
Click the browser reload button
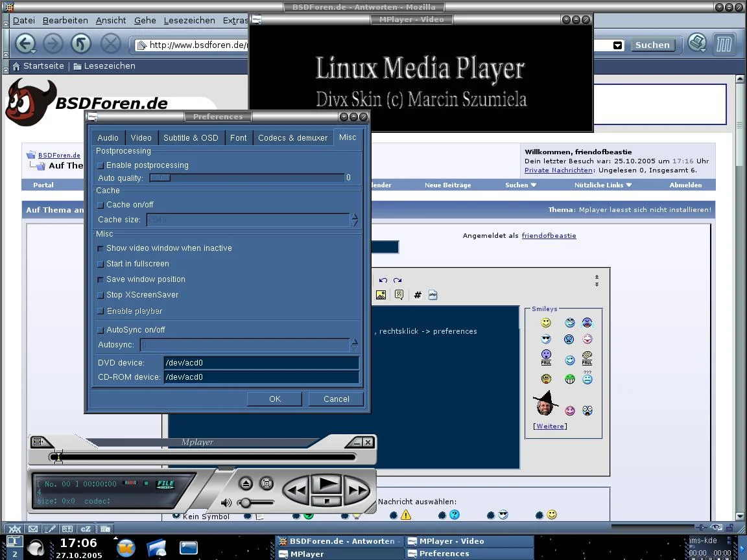[81, 44]
